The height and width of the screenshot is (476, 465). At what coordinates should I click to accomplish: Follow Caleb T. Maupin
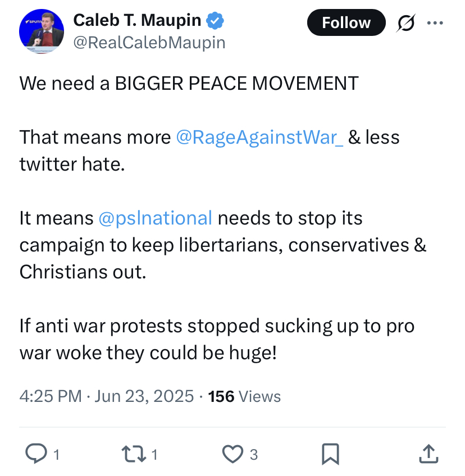coord(347,22)
